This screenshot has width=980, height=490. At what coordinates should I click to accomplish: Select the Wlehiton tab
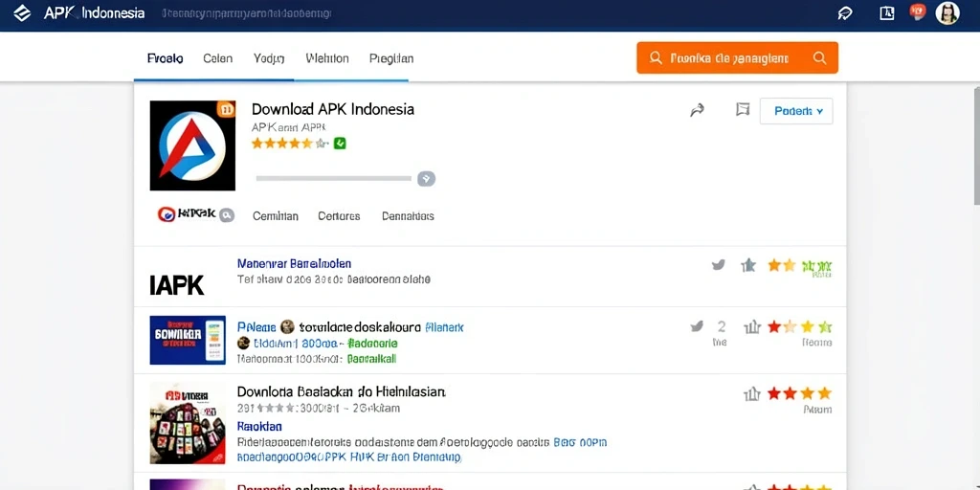[x=327, y=58]
